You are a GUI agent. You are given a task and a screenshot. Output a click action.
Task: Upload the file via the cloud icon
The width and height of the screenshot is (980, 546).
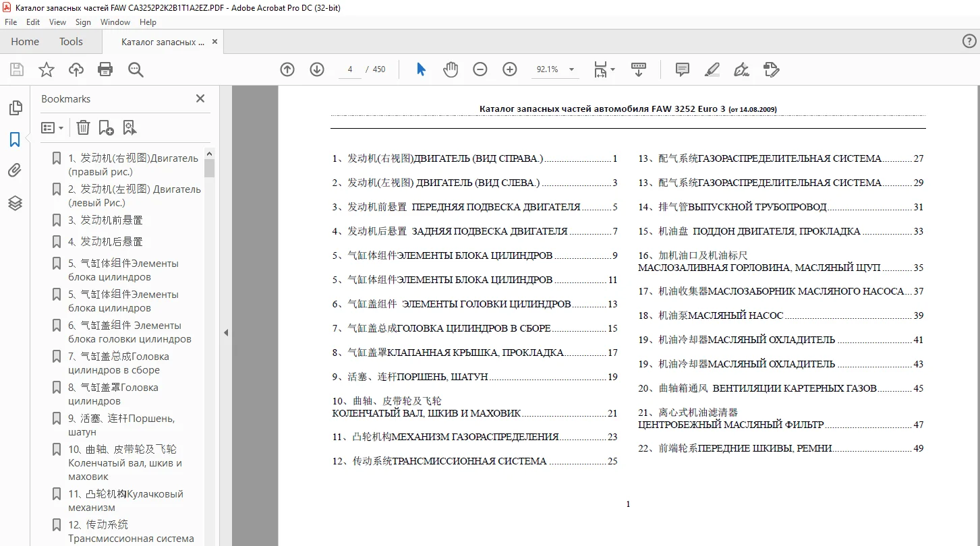click(x=76, y=69)
